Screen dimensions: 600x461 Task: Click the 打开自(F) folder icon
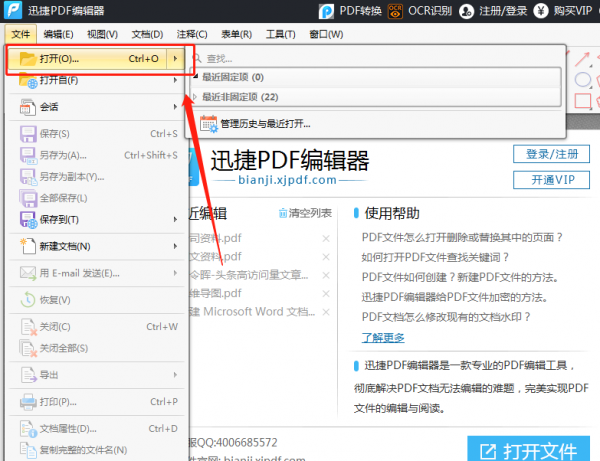28,80
